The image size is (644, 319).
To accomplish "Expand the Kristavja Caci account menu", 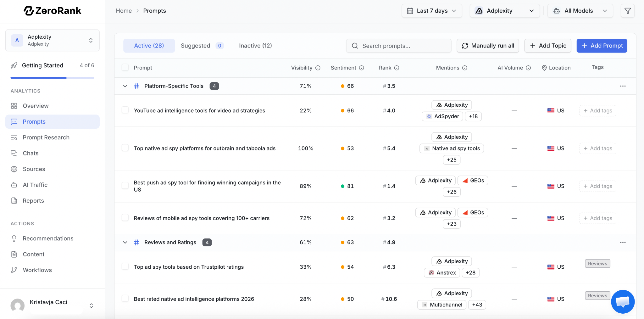I will click(x=91, y=306).
